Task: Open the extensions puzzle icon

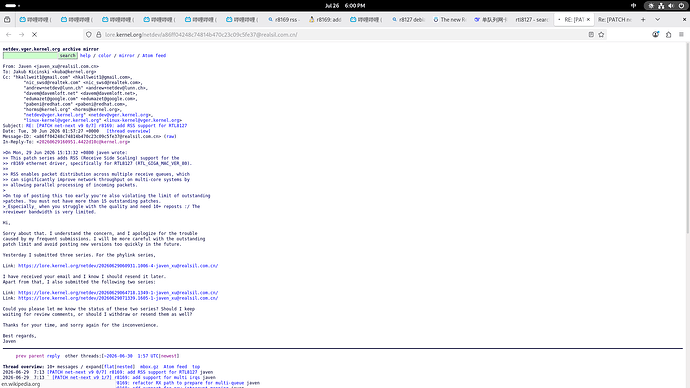Action: pyautogui.click(x=668, y=34)
